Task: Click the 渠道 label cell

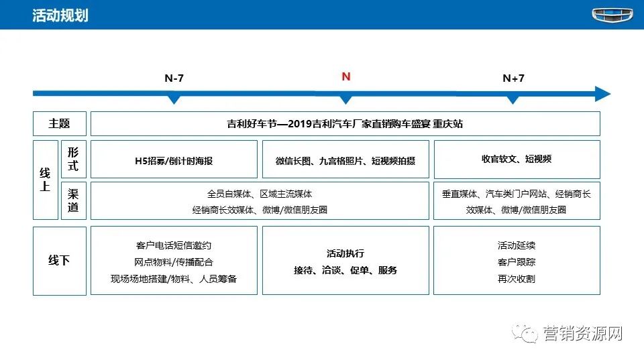Action: pyautogui.click(x=74, y=200)
